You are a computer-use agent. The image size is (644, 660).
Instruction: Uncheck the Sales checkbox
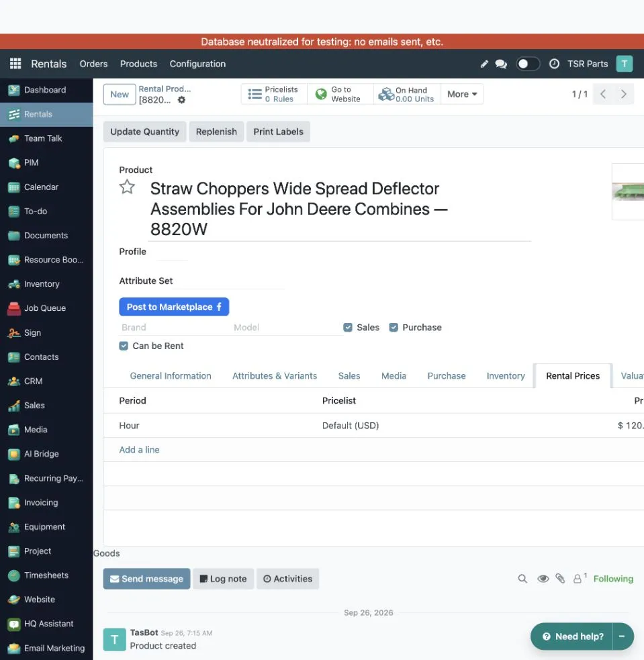tap(348, 328)
